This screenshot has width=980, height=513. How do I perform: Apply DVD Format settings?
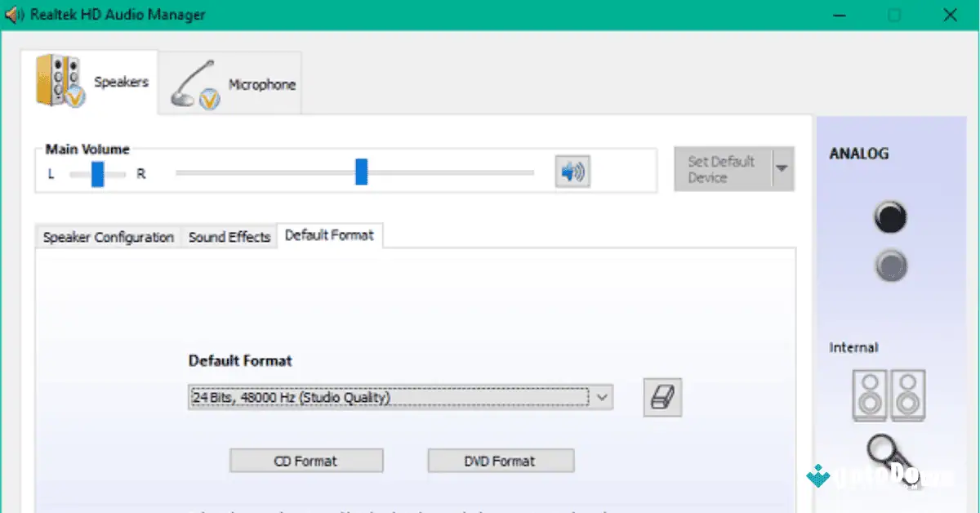coord(500,460)
